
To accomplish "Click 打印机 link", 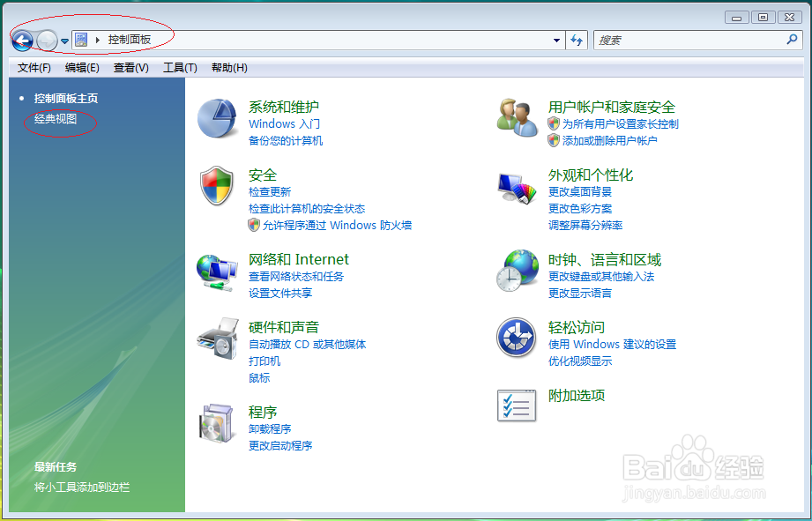I will [x=264, y=361].
